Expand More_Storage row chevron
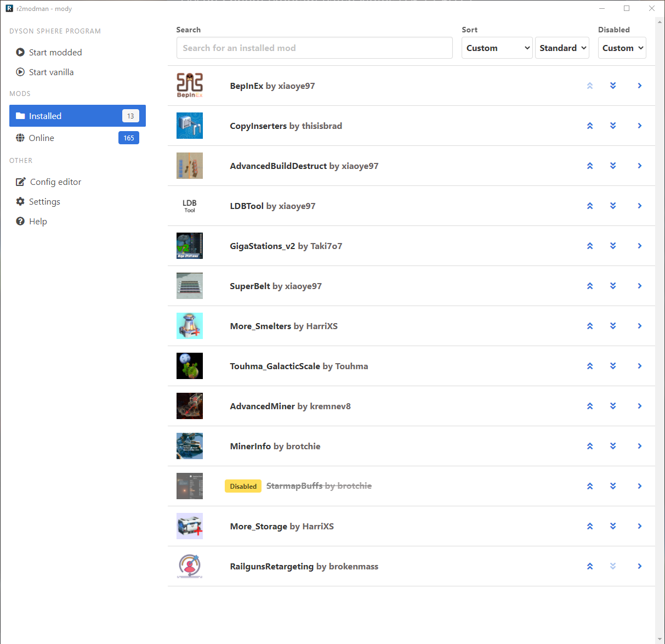This screenshot has height=644, width=665. (x=640, y=526)
